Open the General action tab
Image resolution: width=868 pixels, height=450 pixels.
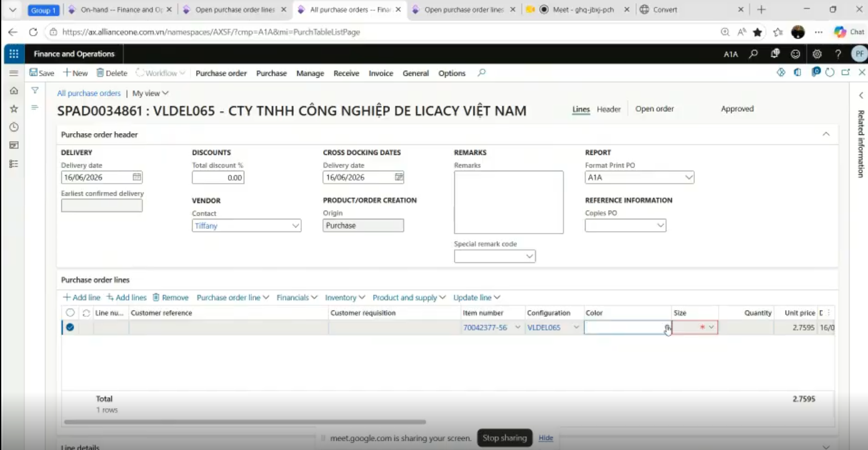click(416, 73)
